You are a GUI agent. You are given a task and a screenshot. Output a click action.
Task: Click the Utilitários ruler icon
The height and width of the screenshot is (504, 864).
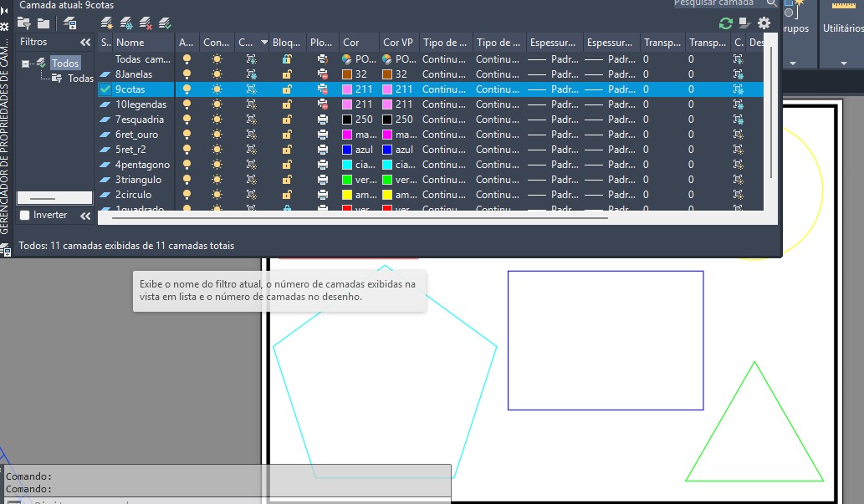pyautogui.click(x=844, y=6)
